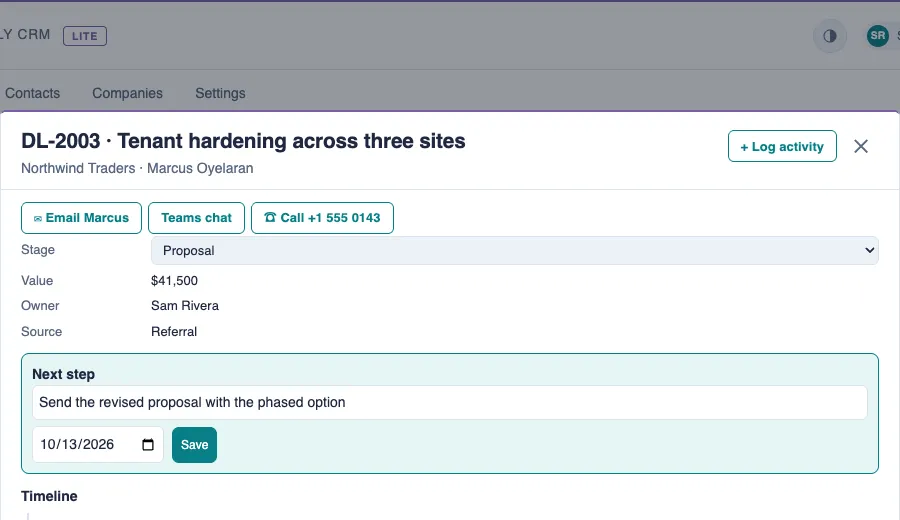Click the Stage field label
Screen dimensions: 900x520
coord(38,250)
